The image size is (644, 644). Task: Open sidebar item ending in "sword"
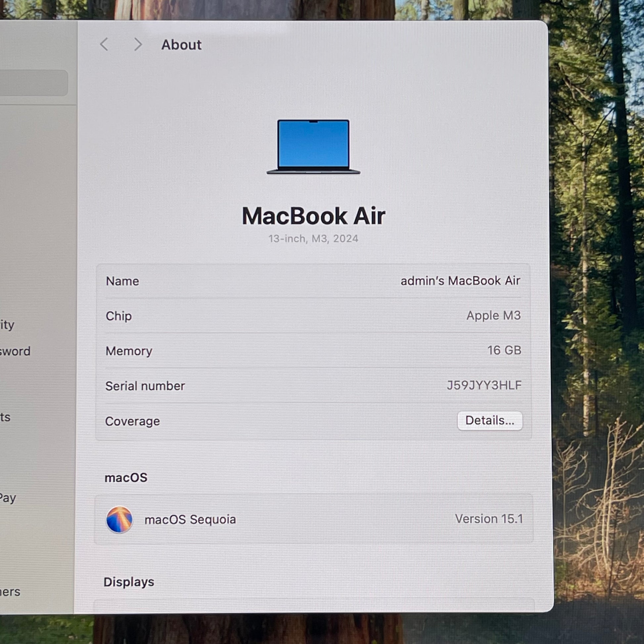coord(15,351)
